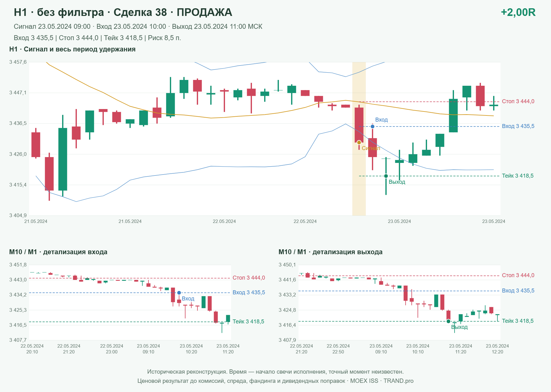551x392 pixels.
Task: Click the '3 457,6' price axis label
Action: (18, 62)
